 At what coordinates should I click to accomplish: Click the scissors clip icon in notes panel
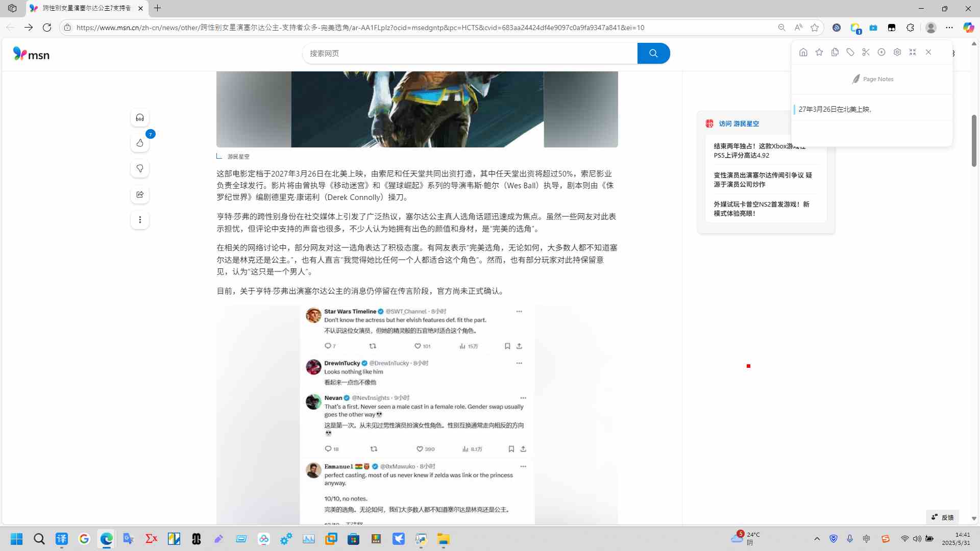point(866,52)
